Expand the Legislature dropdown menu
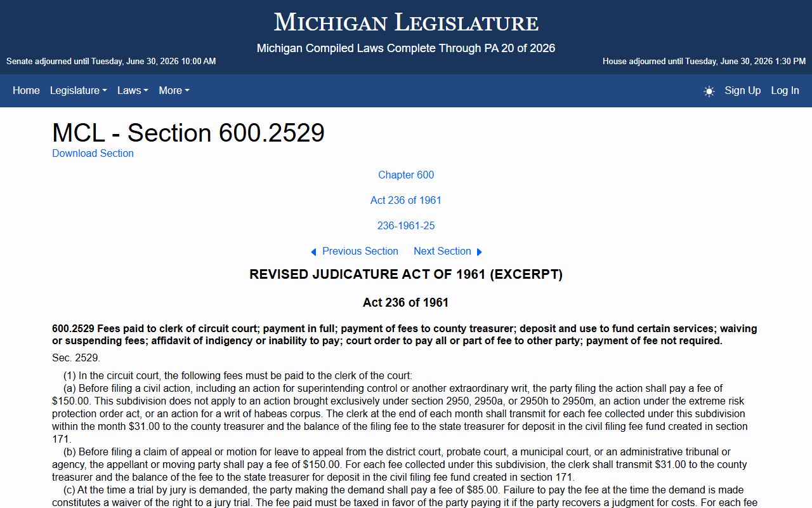 (x=79, y=90)
